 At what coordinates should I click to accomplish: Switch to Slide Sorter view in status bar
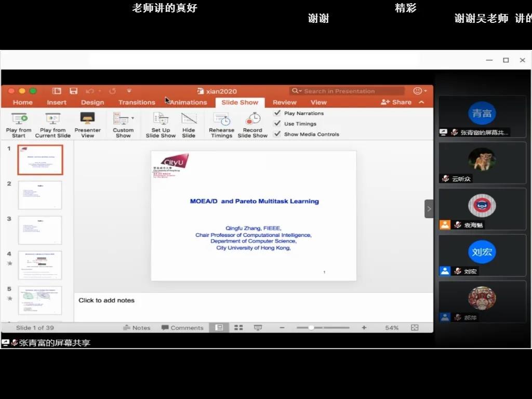coord(238,328)
